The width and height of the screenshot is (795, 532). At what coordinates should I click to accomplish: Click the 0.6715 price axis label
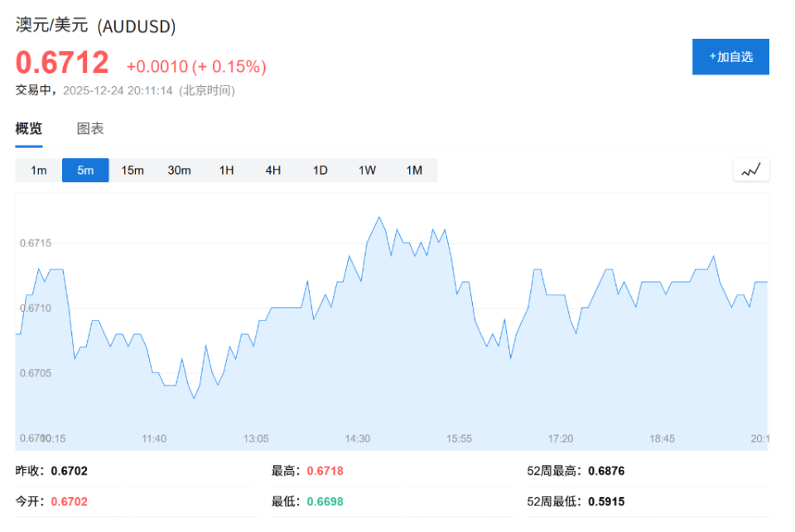(x=35, y=243)
